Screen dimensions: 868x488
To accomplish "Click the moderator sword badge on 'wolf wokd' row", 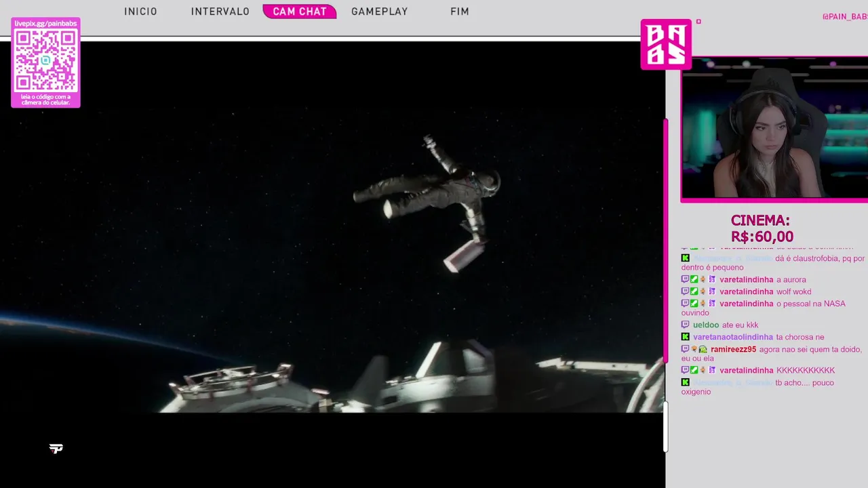I will point(694,291).
